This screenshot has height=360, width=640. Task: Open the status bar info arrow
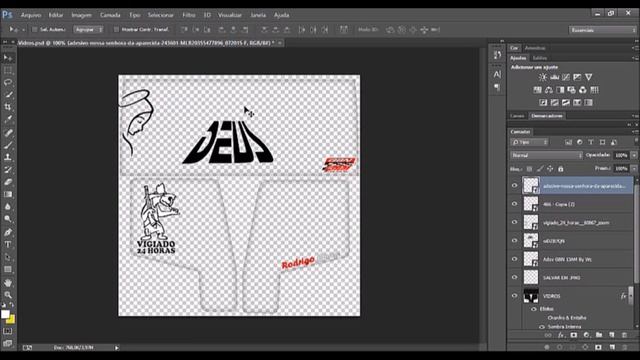(117, 348)
